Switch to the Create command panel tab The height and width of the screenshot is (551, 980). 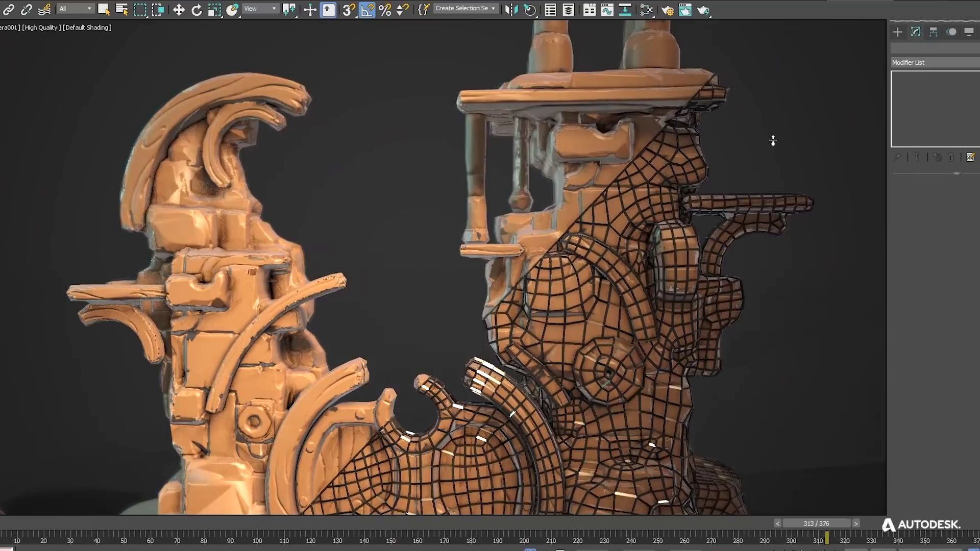tap(898, 32)
